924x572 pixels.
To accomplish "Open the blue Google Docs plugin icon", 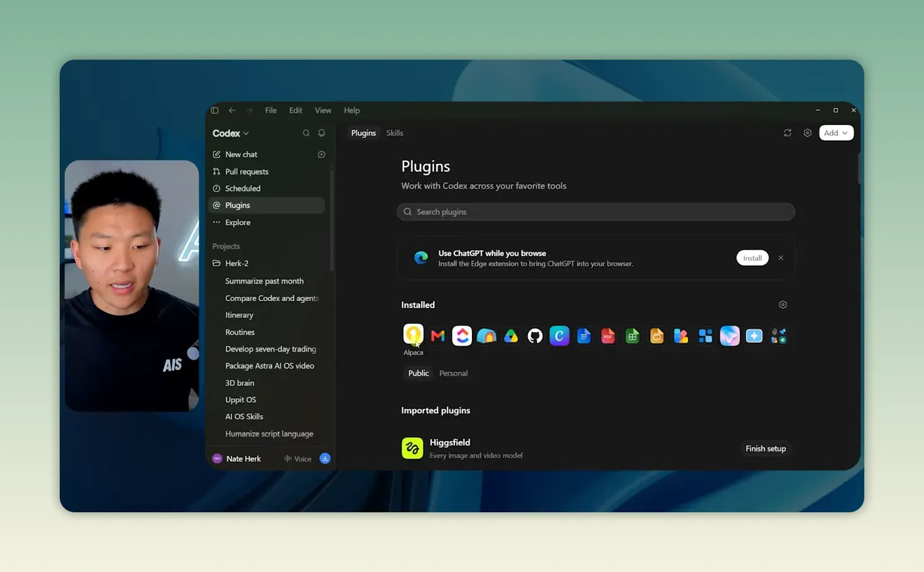I will click(x=583, y=336).
